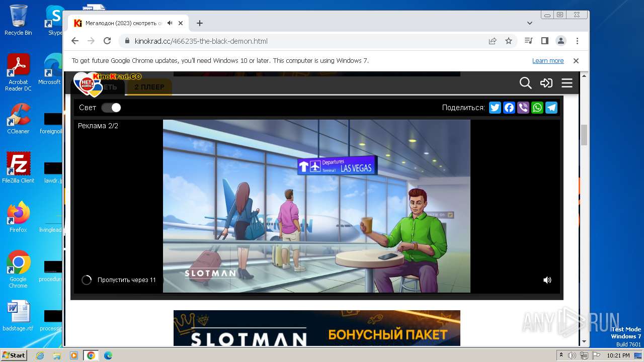Toggle Chrome side panel icon
644x362 pixels.
click(544, 41)
